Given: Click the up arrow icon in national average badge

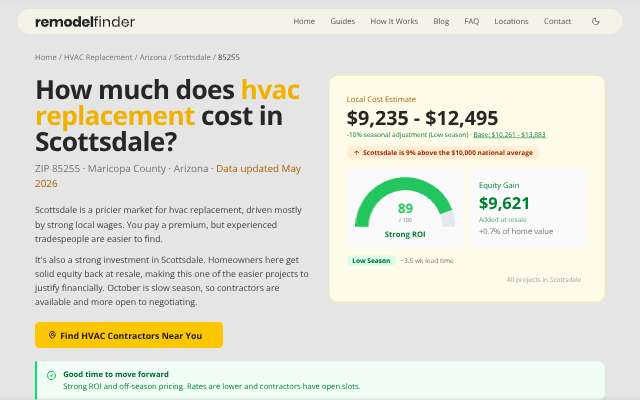Looking at the screenshot, I should [356, 153].
